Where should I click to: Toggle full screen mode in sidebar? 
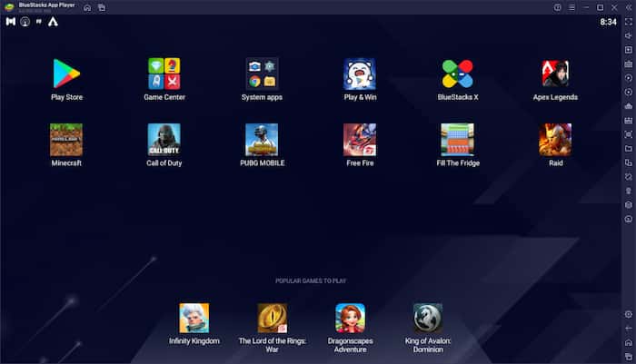[629, 22]
